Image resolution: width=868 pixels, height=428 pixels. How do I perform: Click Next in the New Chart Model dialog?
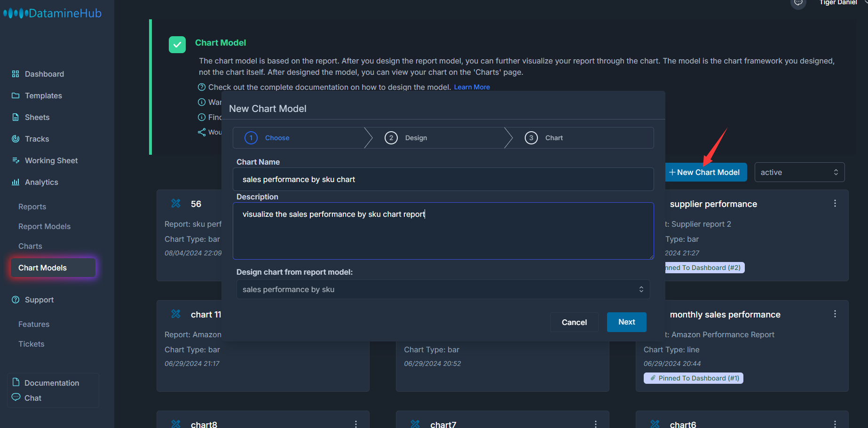coord(627,322)
